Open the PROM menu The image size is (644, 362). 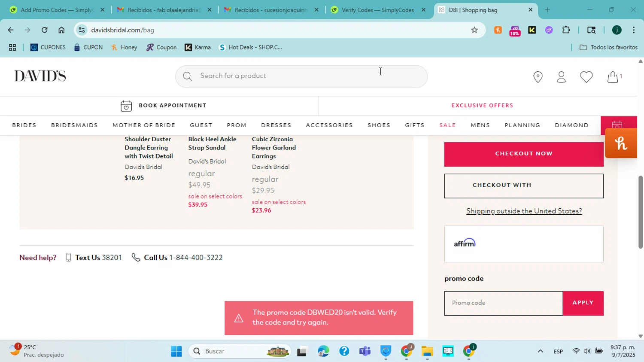pyautogui.click(x=237, y=125)
